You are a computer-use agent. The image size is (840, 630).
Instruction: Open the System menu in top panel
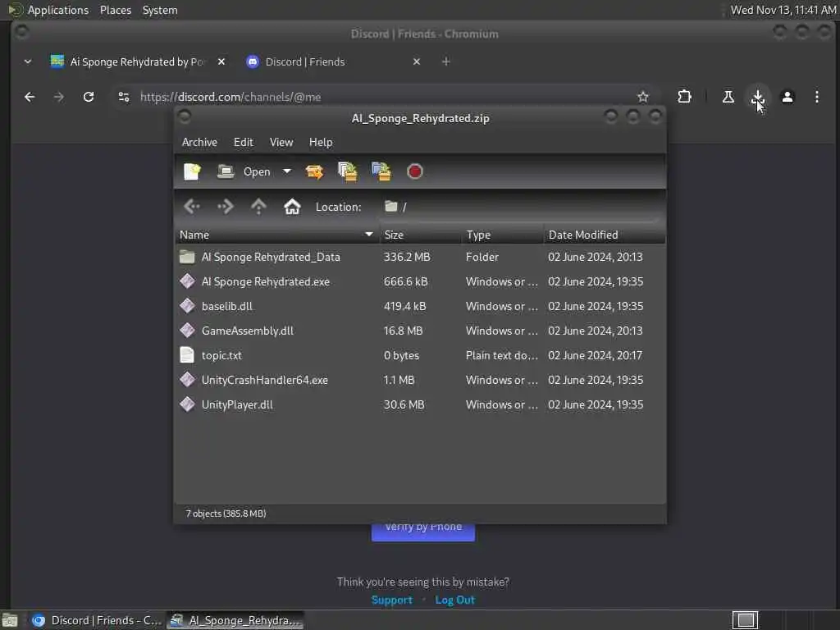pyautogui.click(x=160, y=10)
